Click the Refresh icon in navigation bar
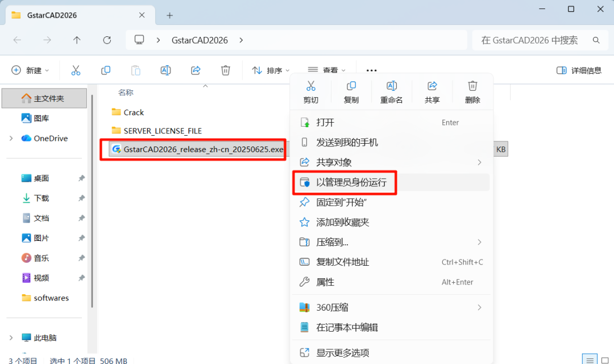This screenshot has height=364, width=614. (x=107, y=40)
